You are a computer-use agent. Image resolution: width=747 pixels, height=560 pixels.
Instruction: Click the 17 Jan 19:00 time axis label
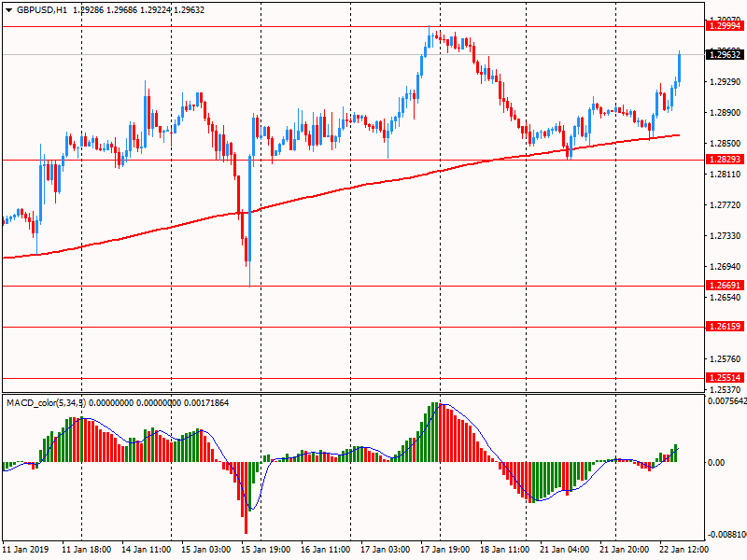pos(445,550)
